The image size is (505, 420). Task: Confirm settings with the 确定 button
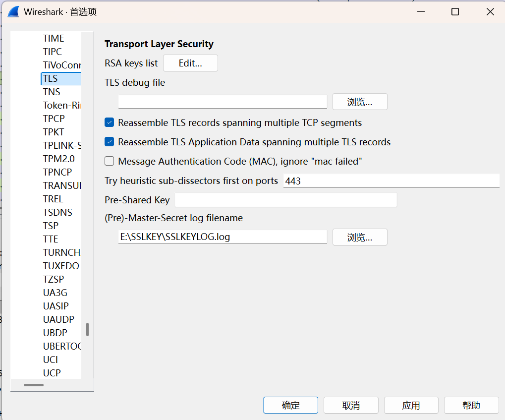(x=290, y=405)
